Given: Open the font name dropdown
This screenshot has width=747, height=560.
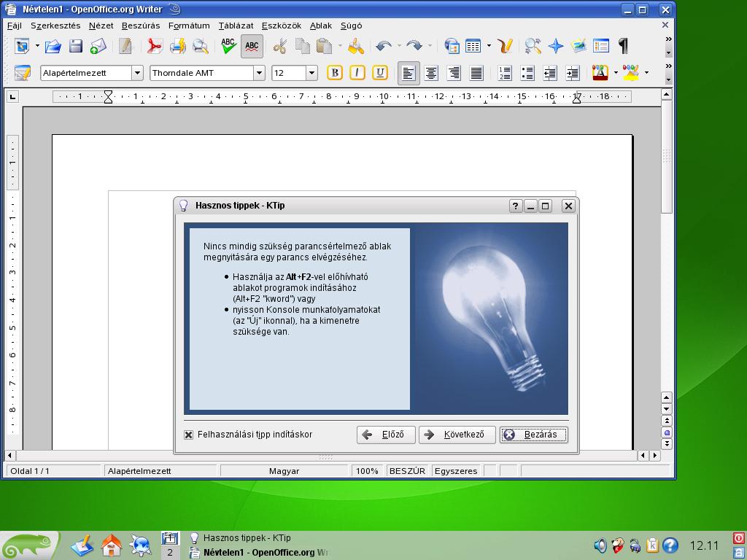Looking at the screenshot, I should point(259,73).
